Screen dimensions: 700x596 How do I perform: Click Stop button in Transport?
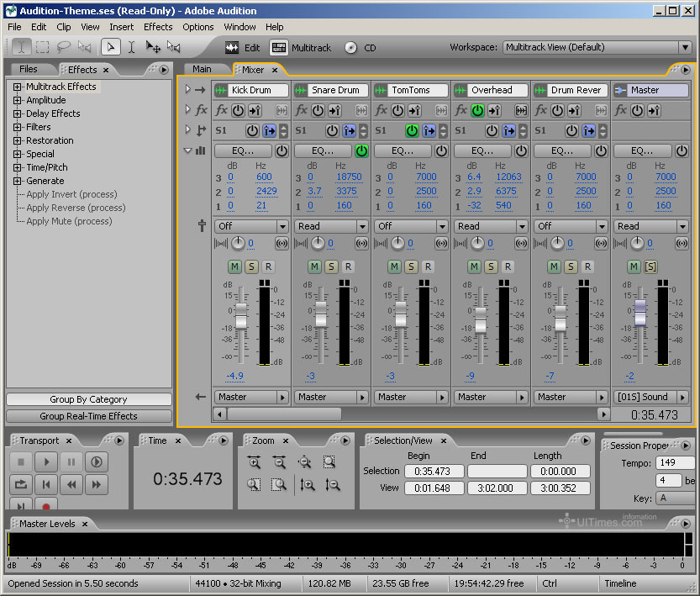coord(21,462)
